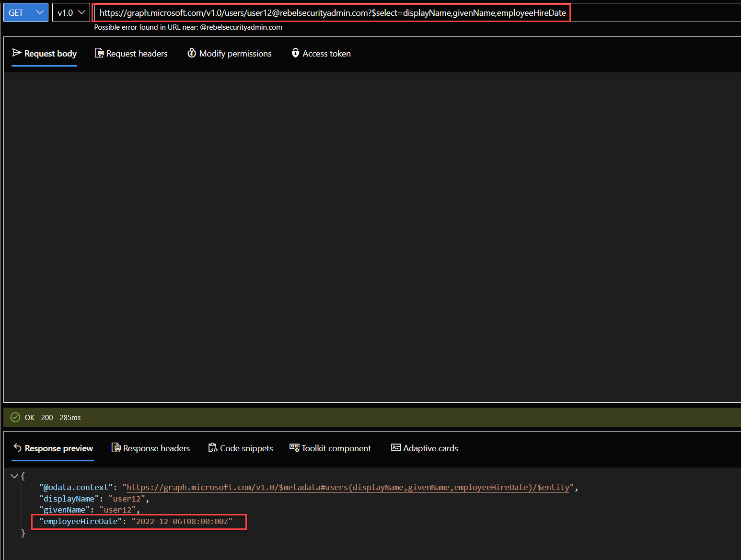Click the OK - 200 - 285ms status text
Image resolution: width=741 pixels, height=560 pixels.
click(x=53, y=418)
